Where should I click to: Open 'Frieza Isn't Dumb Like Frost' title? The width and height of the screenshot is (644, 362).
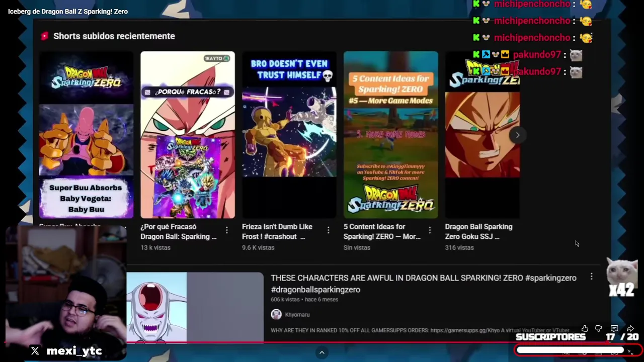tap(277, 232)
